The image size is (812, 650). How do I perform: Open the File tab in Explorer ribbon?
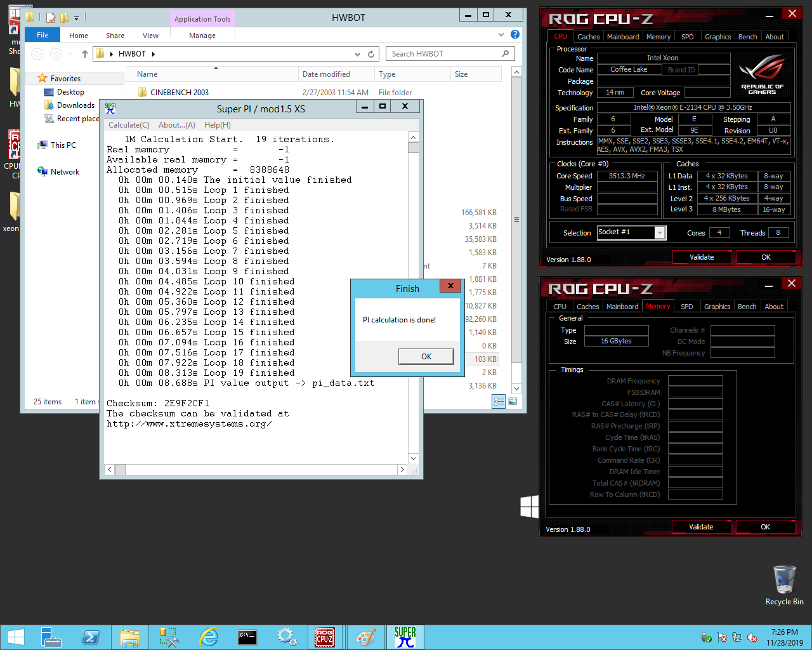[x=43, y=35]
